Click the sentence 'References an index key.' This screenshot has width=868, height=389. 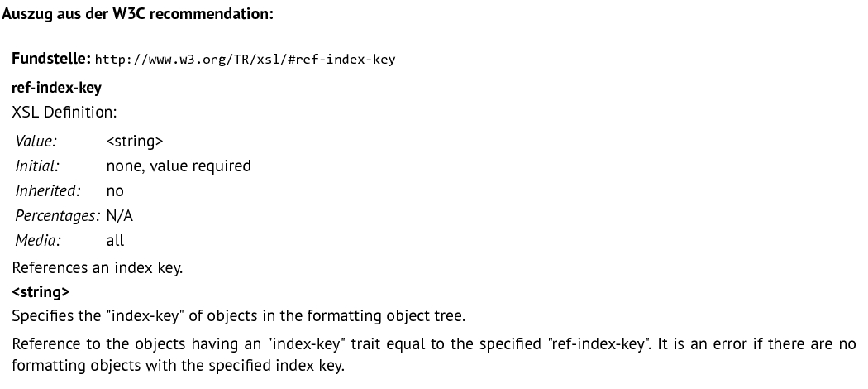point(98,267)
